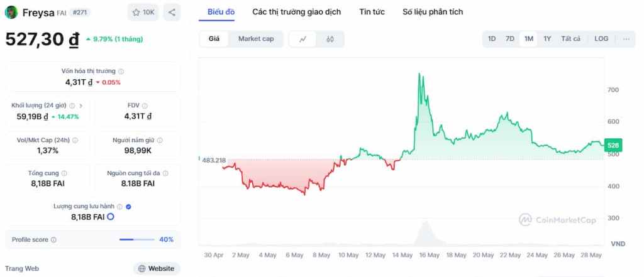
Task: Click info icon next to Profile score
Action: [x=54, y=240]
